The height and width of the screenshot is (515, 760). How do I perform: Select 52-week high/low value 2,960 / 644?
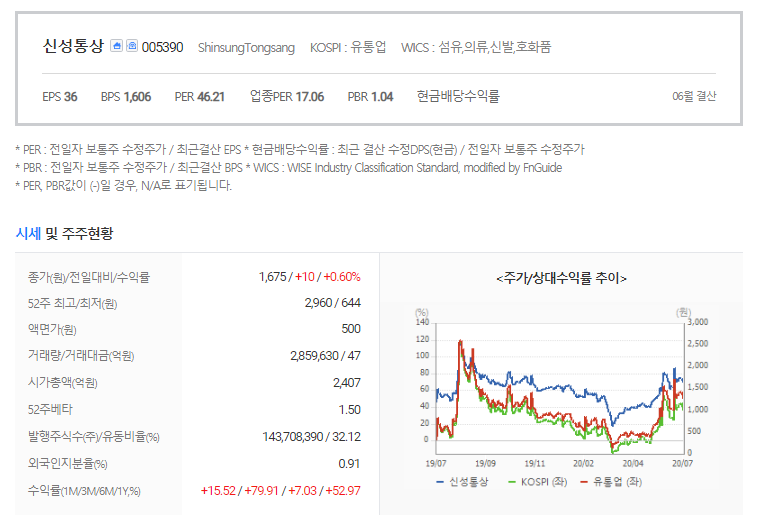click(x=332, y=303)
